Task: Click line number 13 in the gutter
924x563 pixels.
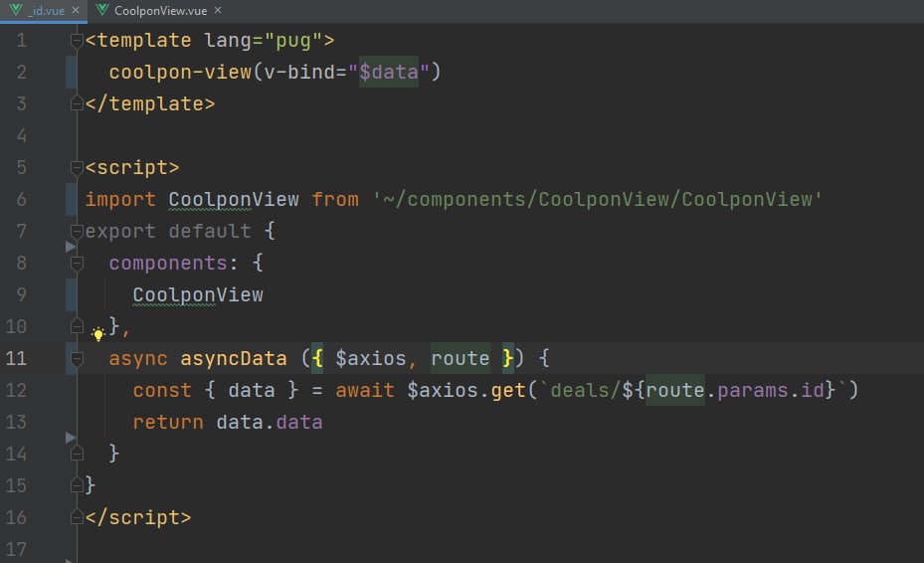Action: 16,422
